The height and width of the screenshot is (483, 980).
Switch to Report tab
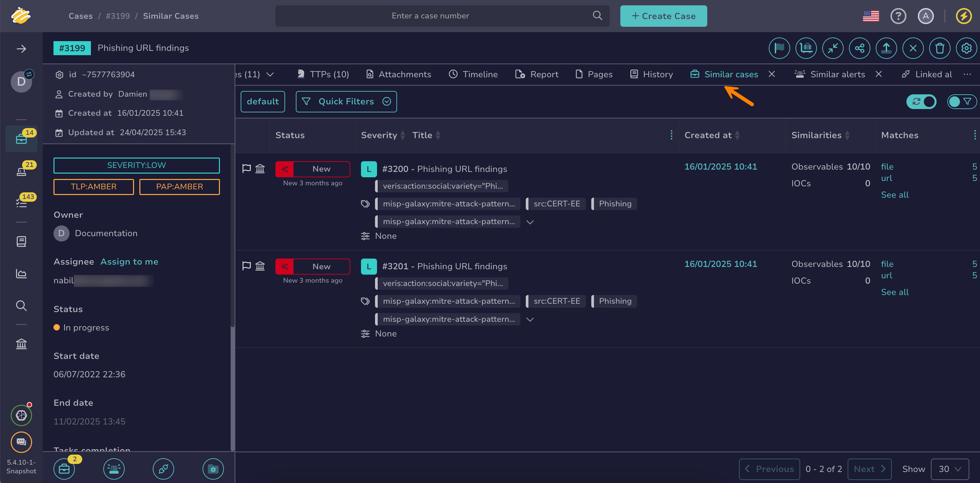[x=536, y=74]
